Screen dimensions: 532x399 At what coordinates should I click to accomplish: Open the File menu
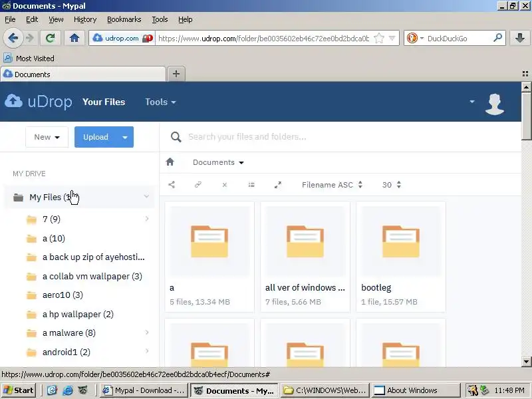click(10, 19)
